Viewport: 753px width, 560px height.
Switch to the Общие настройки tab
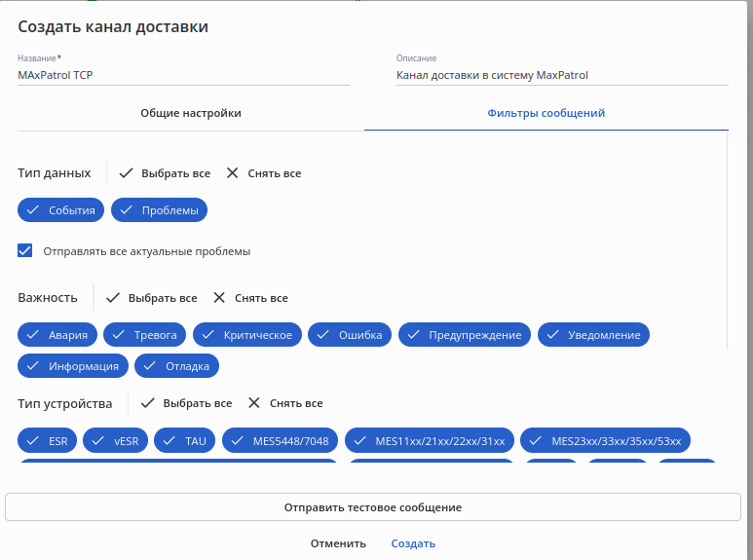191,113
